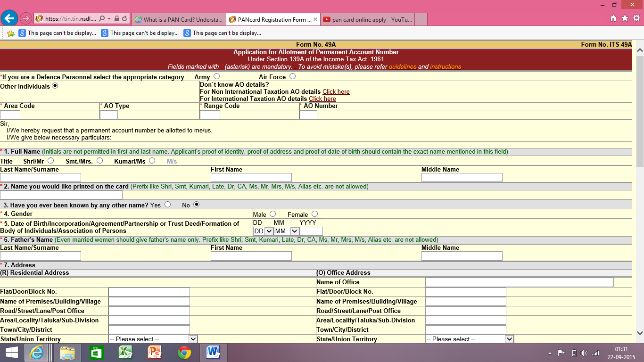Screen dimensions: 644x362
Task: Select the Army radio button
Action: coord(216,76)
